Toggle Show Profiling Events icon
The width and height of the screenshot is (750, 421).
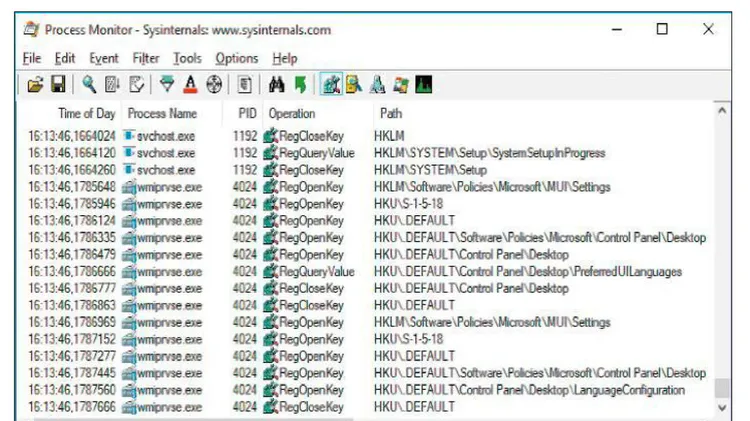tap(424, 85)
